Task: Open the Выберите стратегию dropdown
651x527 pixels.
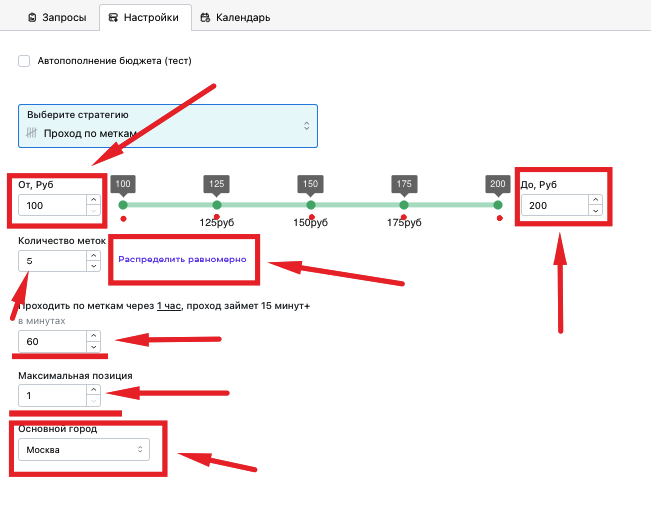Action: 168,126
